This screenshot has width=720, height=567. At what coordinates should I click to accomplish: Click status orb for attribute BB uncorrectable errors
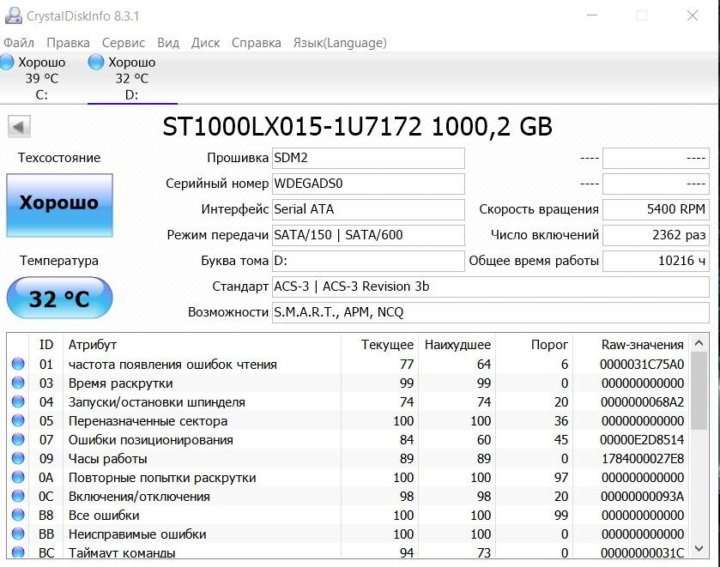[x=18, y=535]
